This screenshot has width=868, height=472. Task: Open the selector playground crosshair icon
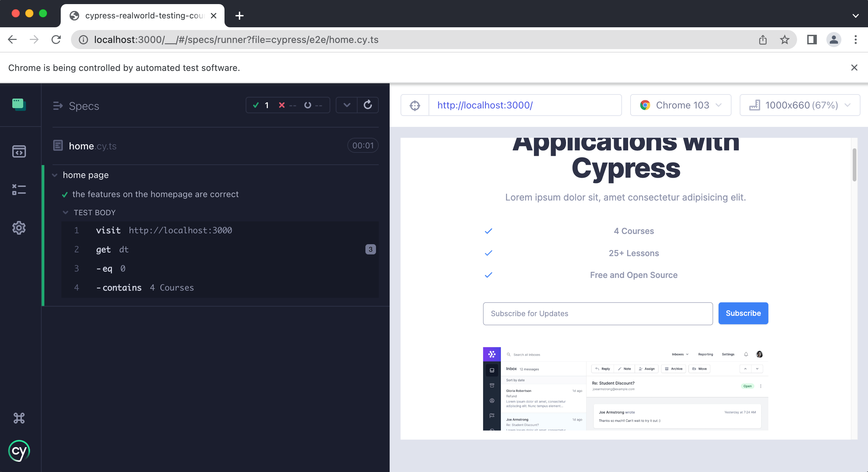click(x=415, y=105)
